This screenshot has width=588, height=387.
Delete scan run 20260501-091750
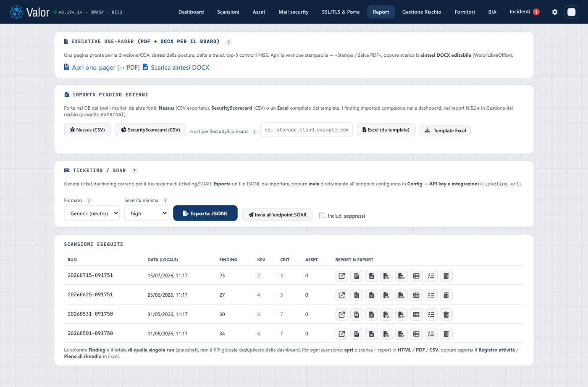coord(446,334)
